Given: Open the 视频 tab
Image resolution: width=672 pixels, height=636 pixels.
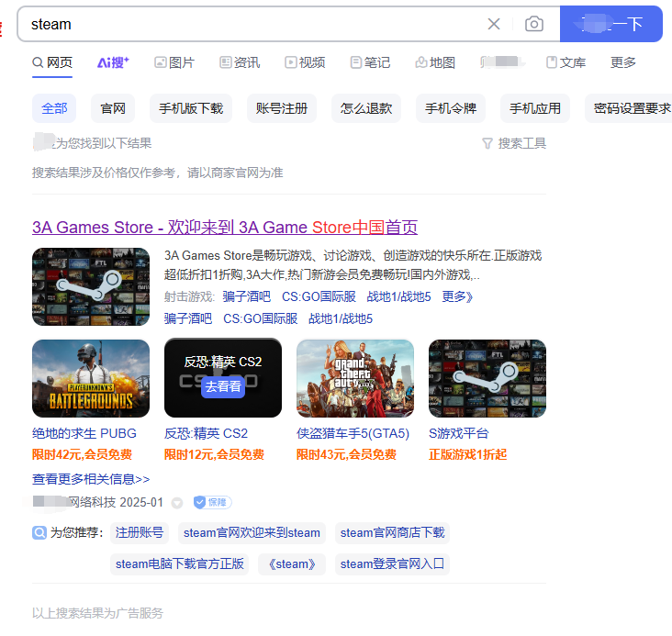Looking at the screenshot, I should click(305, 62).
